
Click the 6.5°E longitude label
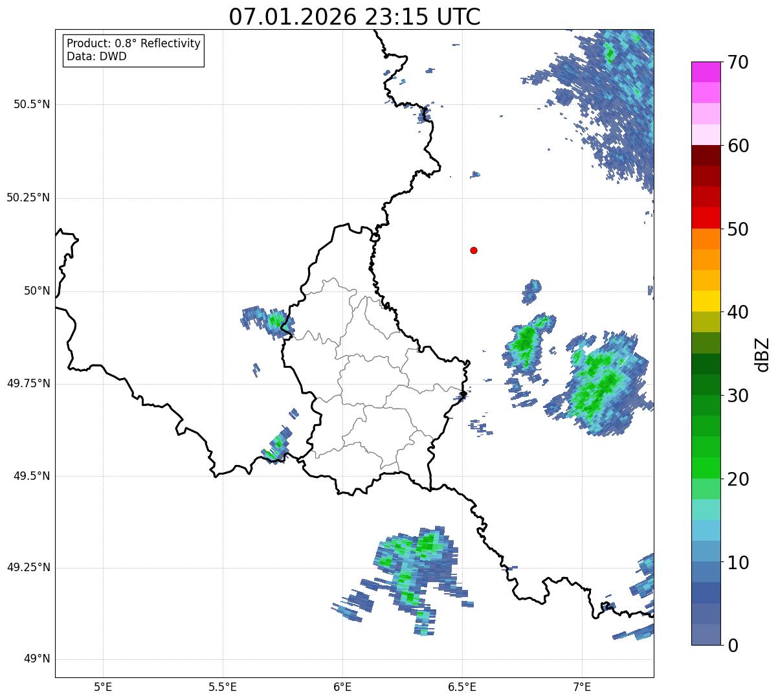pyautogui.click(x=462, y=686)
